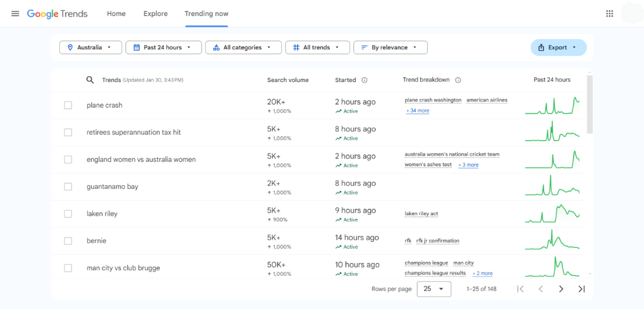This screenshot has width=644, height=309.
Task: Open the All categories dropdown
Action: click(243, 47)
